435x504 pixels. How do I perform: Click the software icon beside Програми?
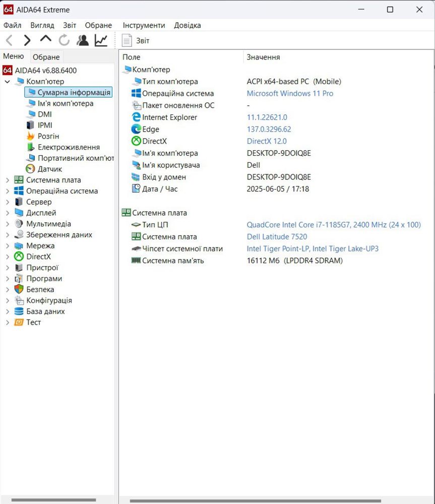pyautogui.click(x=19, y=278)
